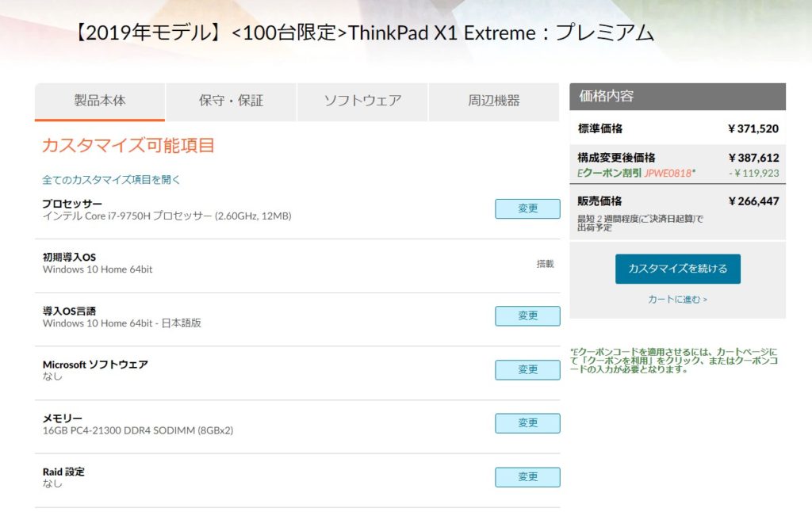This screenshot has width=812, height=512.
Task: Click the 販売価格 ¥266,447 value
Action: (x=753, y=201)
